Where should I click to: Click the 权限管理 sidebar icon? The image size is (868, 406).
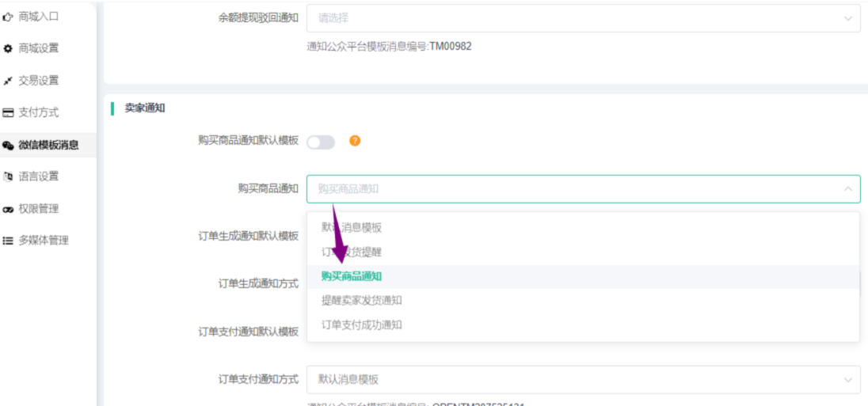8,209
